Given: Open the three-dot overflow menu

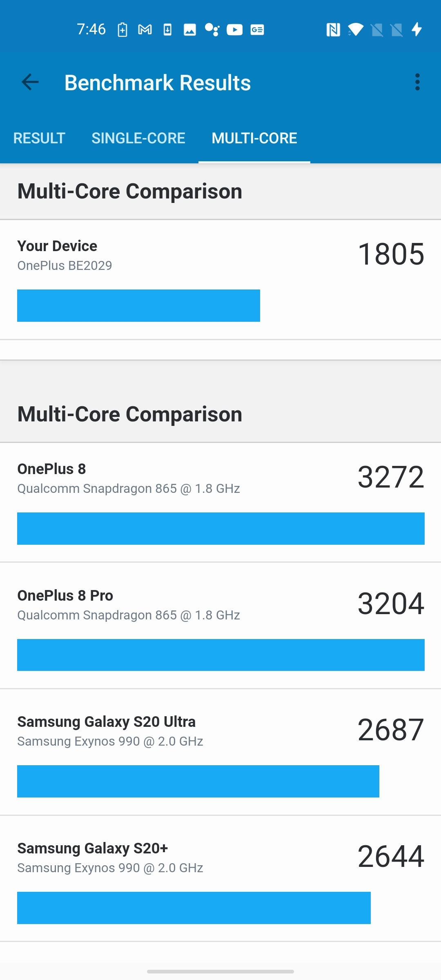Looking at the screenshot, I should 417,82.
